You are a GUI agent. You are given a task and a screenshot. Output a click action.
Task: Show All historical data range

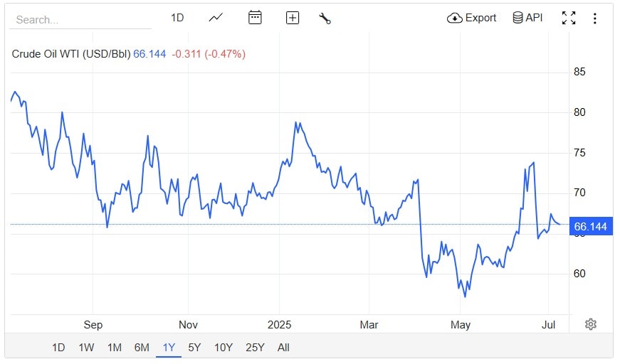click(283, 348)
